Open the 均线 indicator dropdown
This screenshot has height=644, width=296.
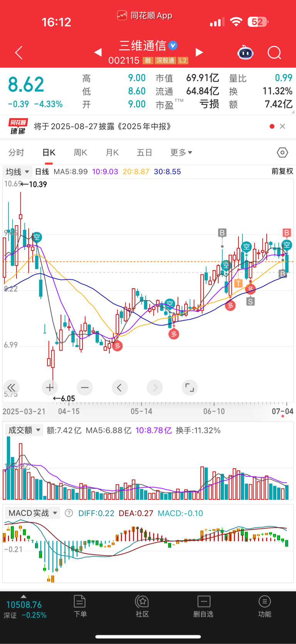(x=17, y=172)
